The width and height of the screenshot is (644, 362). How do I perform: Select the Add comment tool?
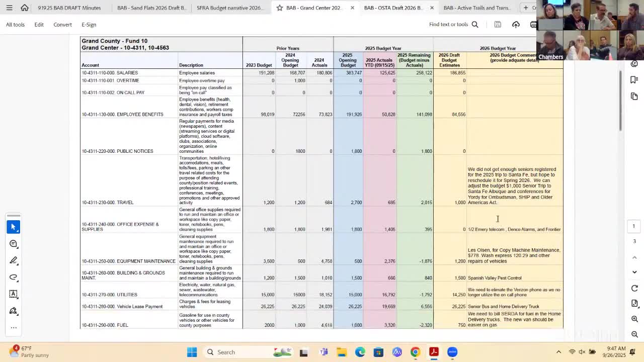(x=14, y=244)
